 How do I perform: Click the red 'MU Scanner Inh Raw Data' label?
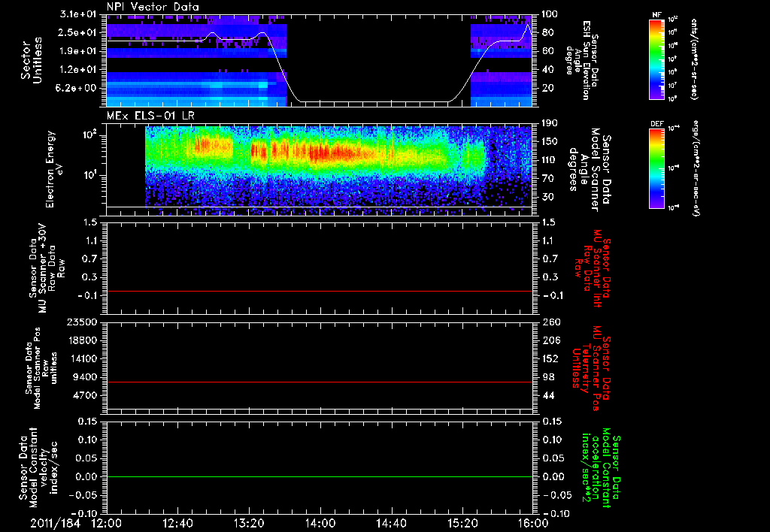point(593,268)
